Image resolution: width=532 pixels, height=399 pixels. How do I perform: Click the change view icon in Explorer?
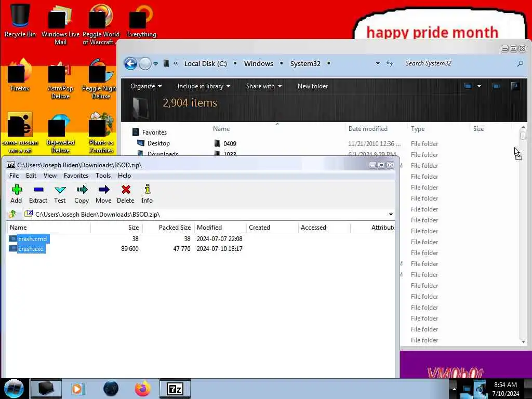tap(468, 86)
